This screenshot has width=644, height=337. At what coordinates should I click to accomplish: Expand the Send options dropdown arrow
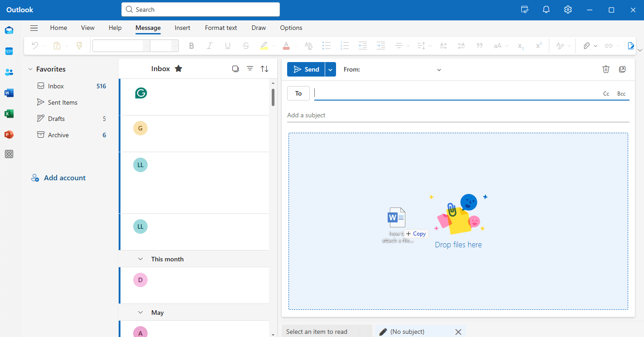(x=331, y=69)
